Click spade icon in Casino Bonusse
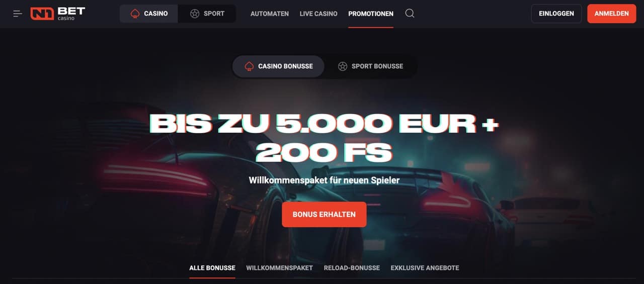644x284 pixels. [x=249, y=66]
